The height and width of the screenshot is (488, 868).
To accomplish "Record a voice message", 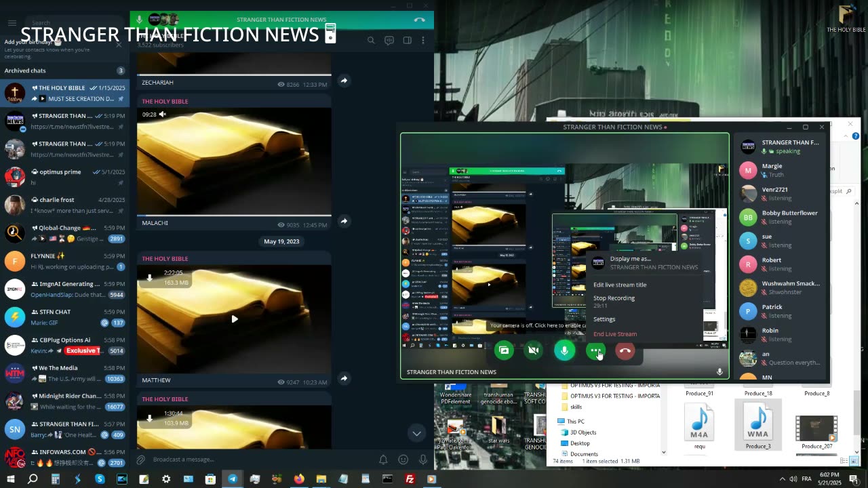I will pos(423,460).
